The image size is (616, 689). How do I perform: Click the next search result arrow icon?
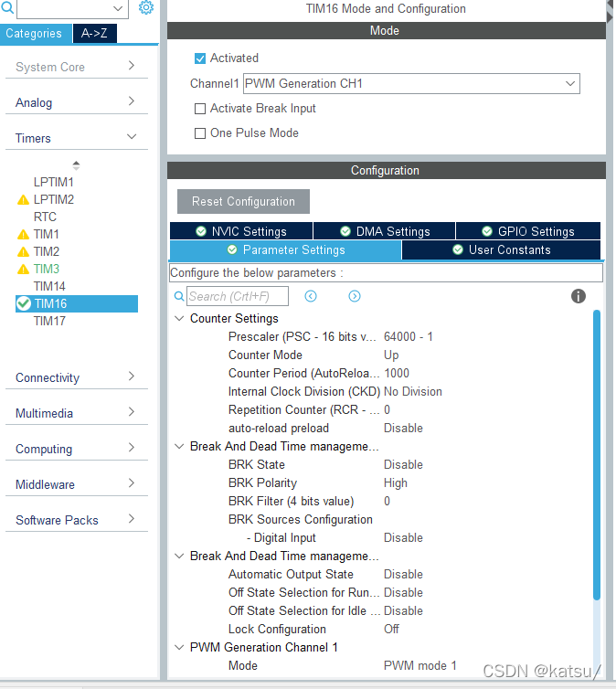pyautogui.click(x=355, y=296)
